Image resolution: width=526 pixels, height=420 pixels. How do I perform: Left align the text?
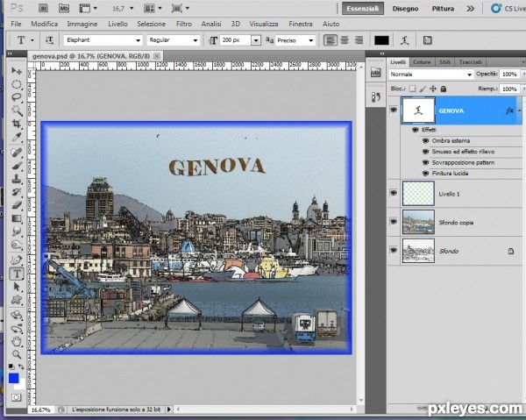331,40
